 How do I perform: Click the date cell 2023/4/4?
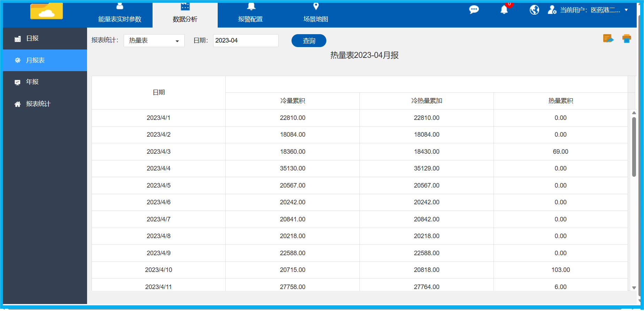pyautogui.click(x=158, y=168)
